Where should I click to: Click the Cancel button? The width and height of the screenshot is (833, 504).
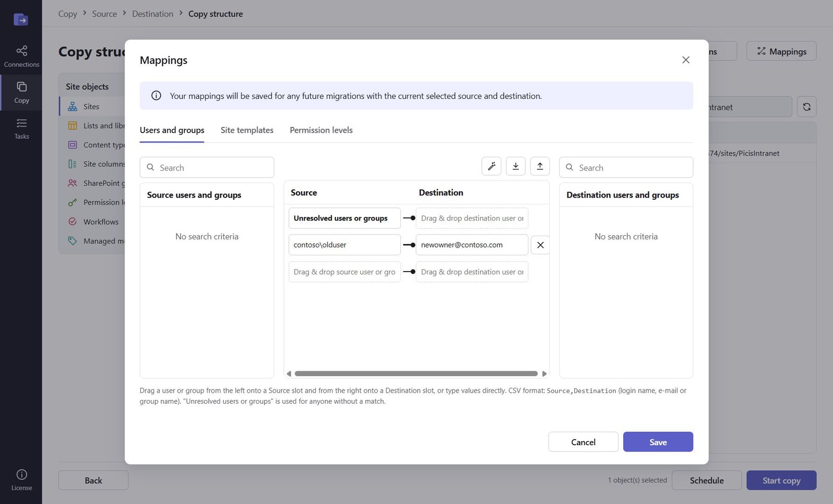pos(583,442)
